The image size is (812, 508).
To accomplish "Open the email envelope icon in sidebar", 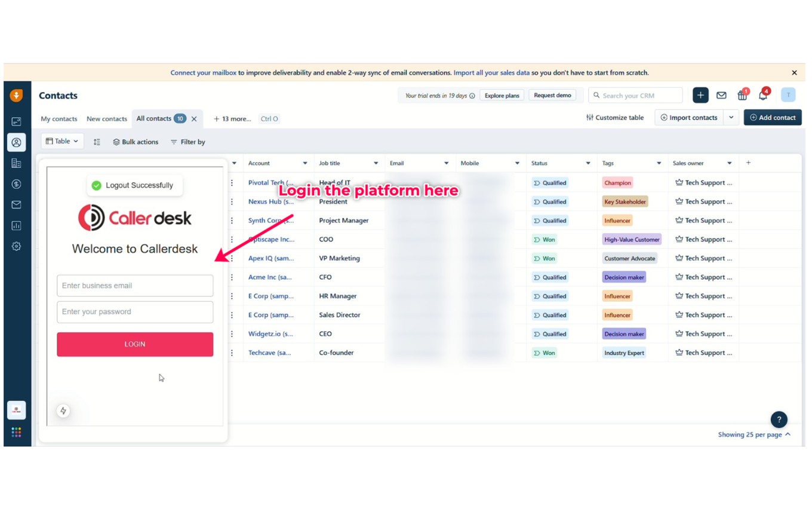I will click(16, 204).
